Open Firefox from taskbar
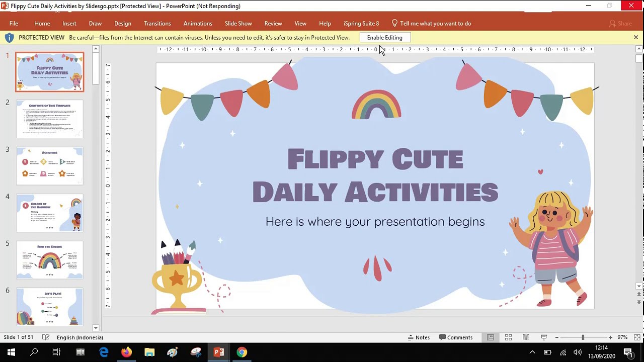Image resolution: width=644 pixels, height=362 pixels. coord(126,352)
